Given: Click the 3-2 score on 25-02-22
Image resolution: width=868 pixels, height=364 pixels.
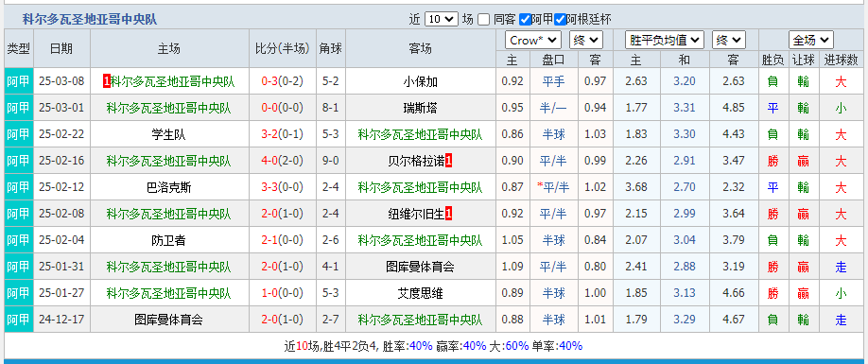Looking at the screenshot, I should (x=269, y=134).
